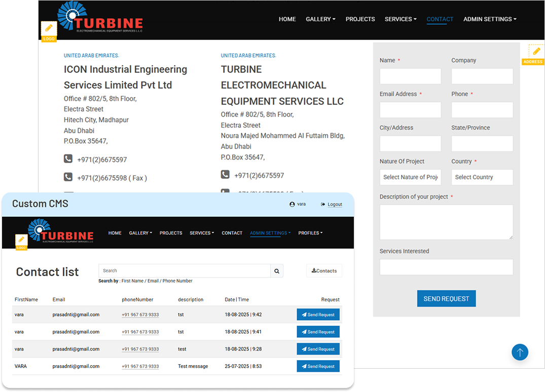Click phone number in the 9:42 row
Screen dimensions: 545x392
coord(140,315)
